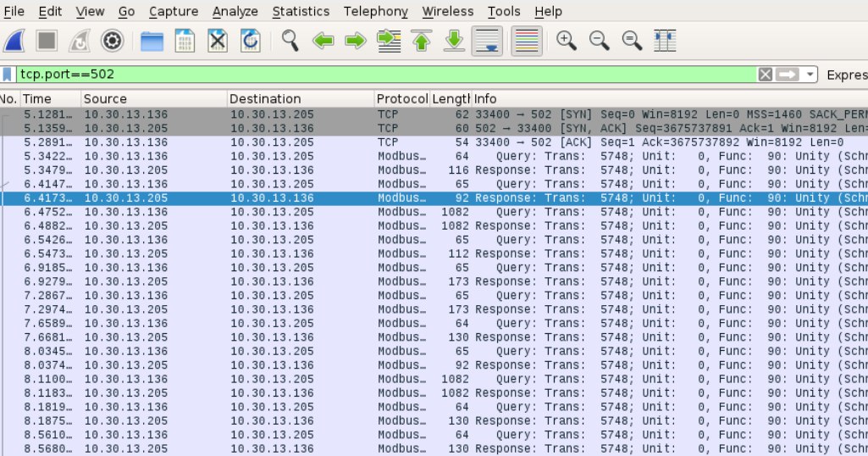The width and height of the screenshot is (868, 456).
Task: Zoom in the packet text
Action: tap(567, 41)
